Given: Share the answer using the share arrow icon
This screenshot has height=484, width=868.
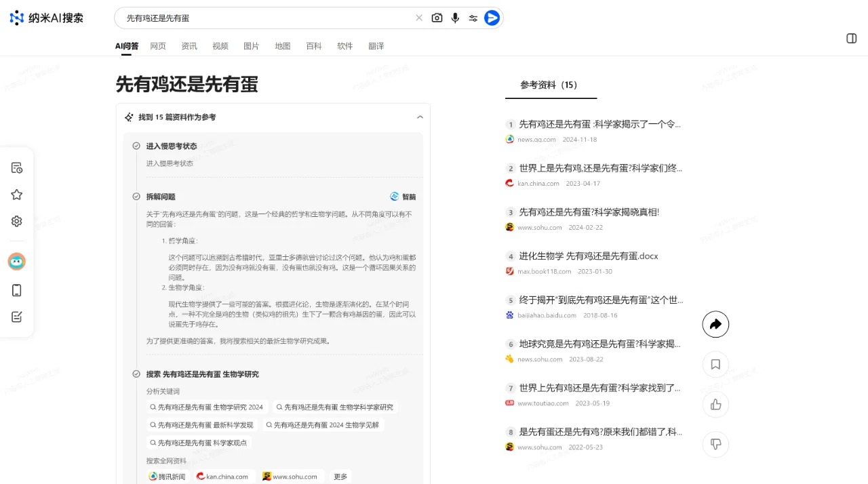Looking at the screenshot, I should (715, 324).
